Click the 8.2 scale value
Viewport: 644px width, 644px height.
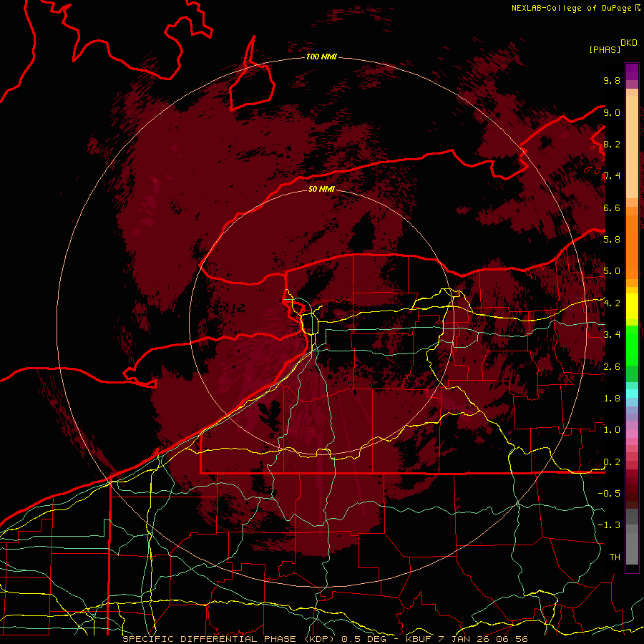click(x=612, y=144)
